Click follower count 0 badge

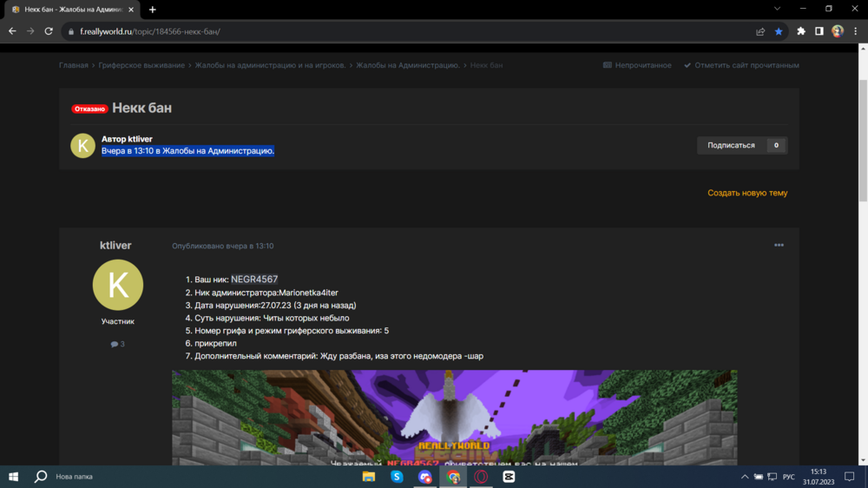776,145
